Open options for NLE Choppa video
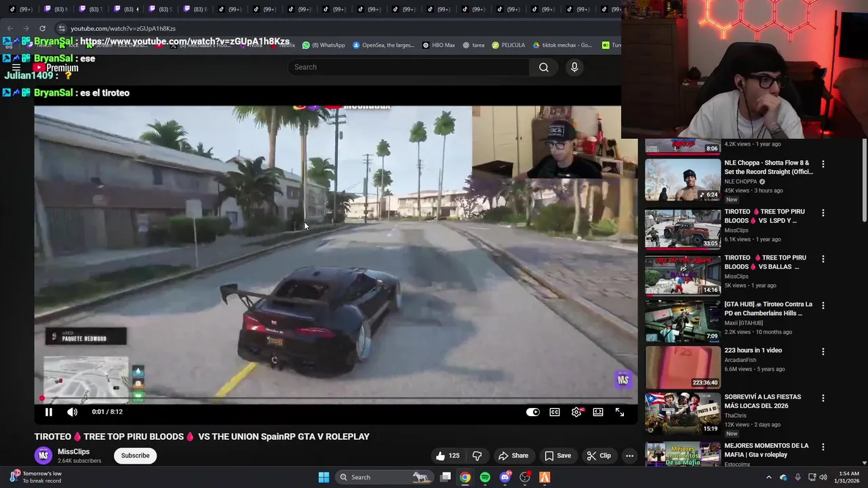The width and height of the screenshot is (868, 488). point(823,164)
